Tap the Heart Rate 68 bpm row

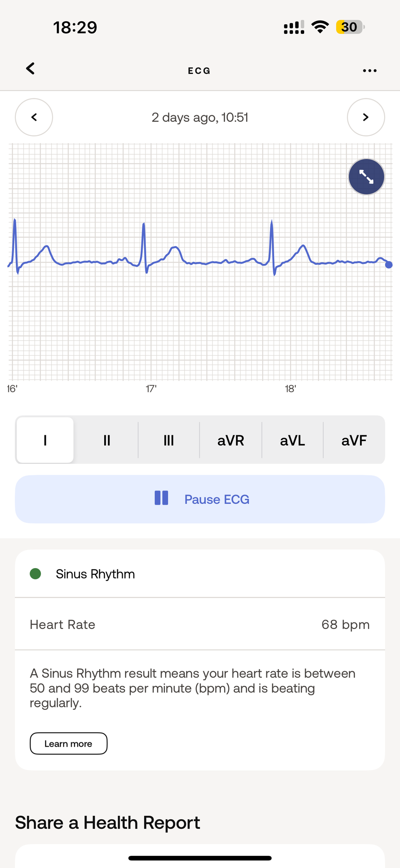coord(200,624)
